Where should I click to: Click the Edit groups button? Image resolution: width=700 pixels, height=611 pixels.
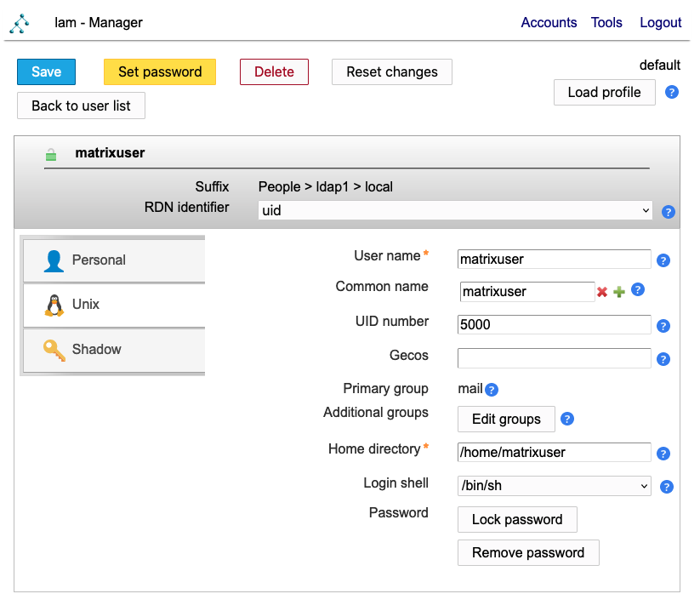(x=506, y=419)
